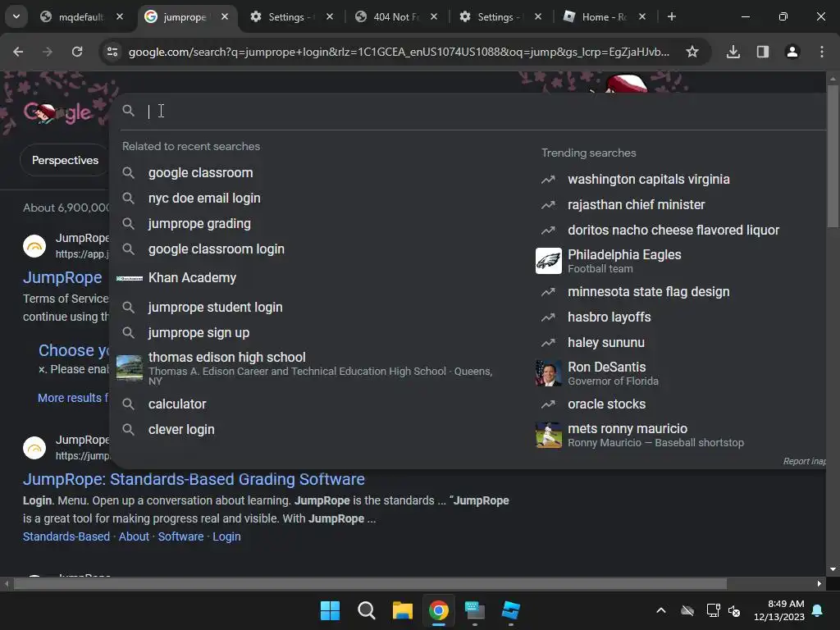Go back to previous page
This screenshot has width=840, height=630.
[18, 52]
